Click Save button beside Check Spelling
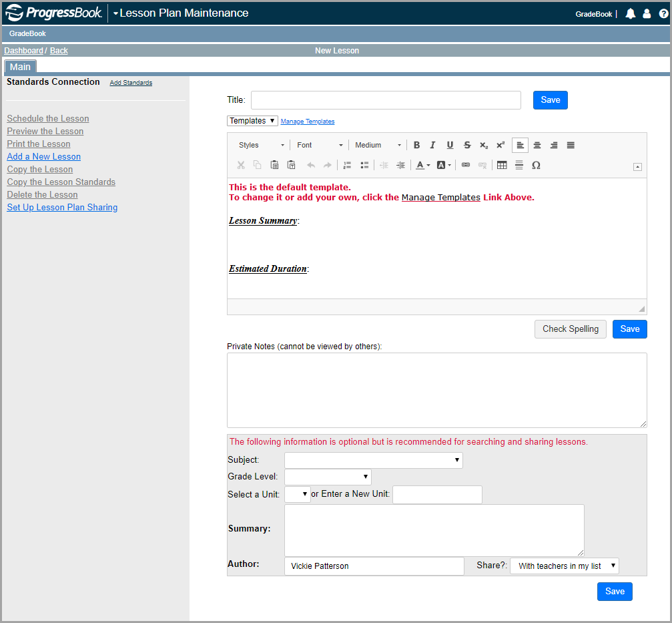Viewport: 672px width, 623px height. click(x=629, y=329)
